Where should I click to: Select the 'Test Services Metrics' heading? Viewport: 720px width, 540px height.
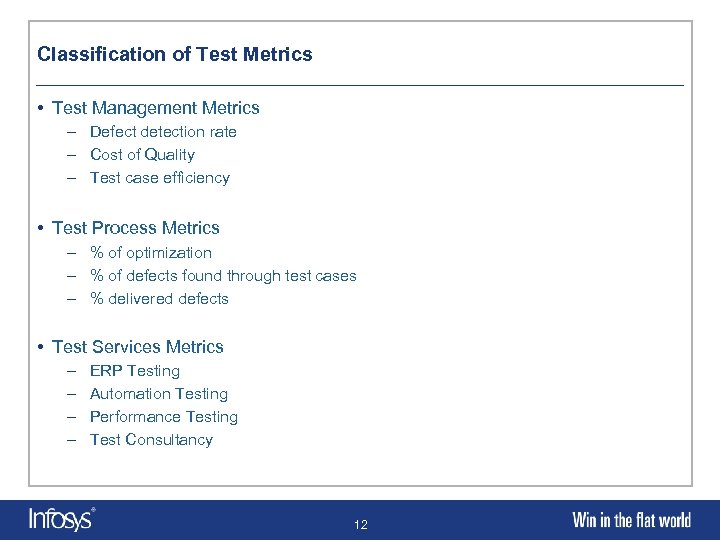pos(137,347)
